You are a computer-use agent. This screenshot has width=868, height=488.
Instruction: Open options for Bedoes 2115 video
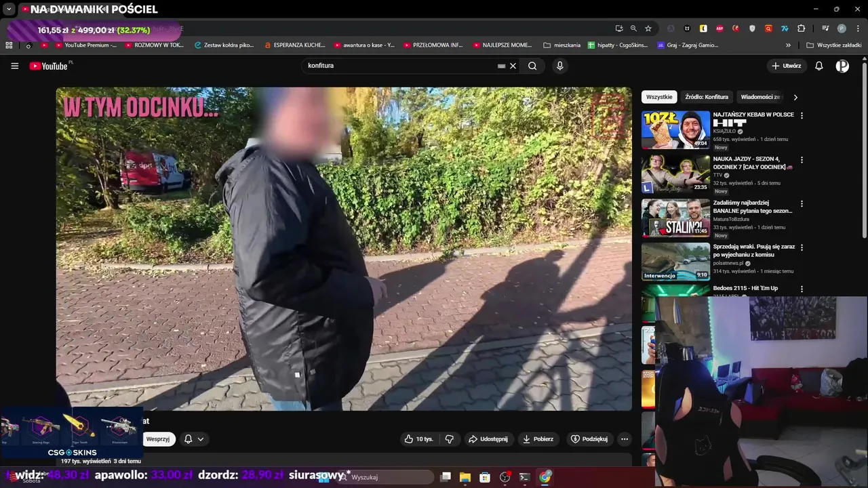(802, 289)
